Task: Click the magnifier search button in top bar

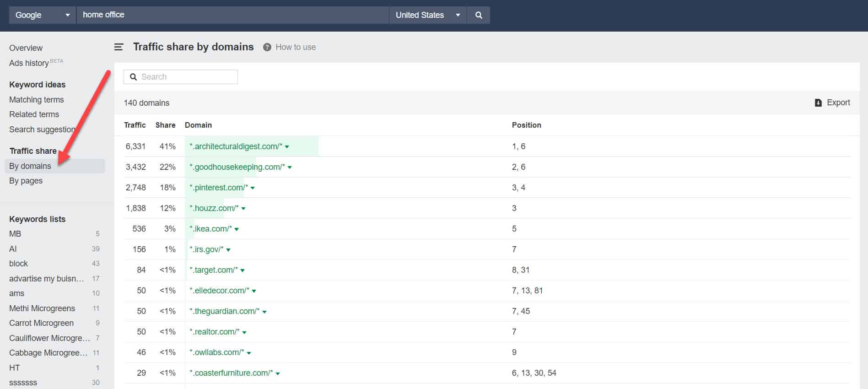Action: click(479, 15)
